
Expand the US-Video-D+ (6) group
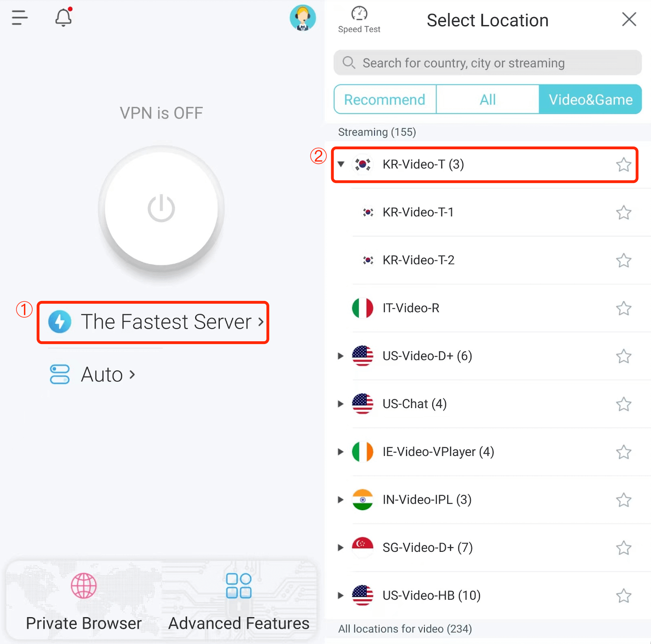(341, 356)
